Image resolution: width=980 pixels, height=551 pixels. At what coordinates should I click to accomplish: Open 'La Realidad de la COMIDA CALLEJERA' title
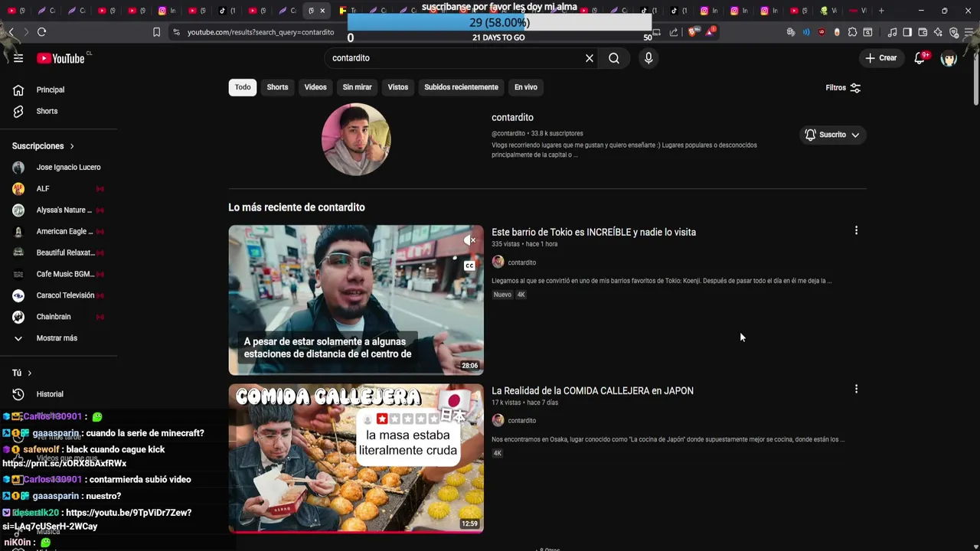coord(593,390)
